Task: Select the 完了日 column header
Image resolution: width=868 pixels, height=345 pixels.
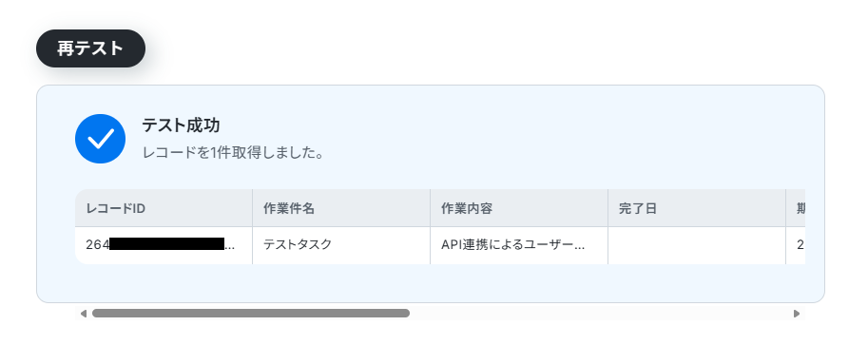Action: click(x=697, y=208)
